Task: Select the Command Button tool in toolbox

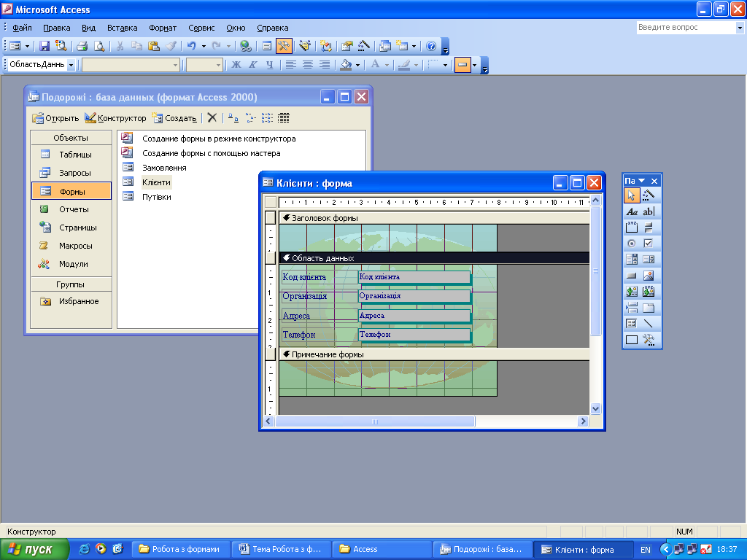Action: tap(632, 276)
